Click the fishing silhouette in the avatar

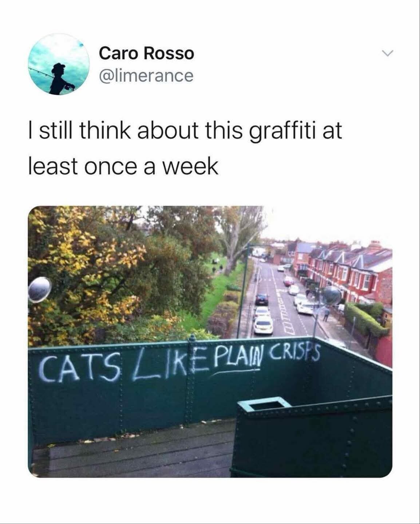[61, 78]
